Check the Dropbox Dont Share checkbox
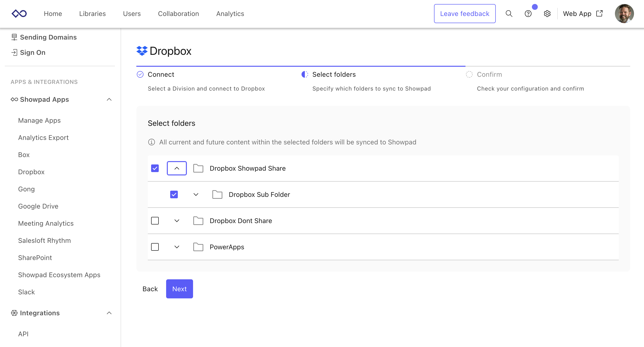The width and height of the screenshot is (644, 347). (155, 221)
